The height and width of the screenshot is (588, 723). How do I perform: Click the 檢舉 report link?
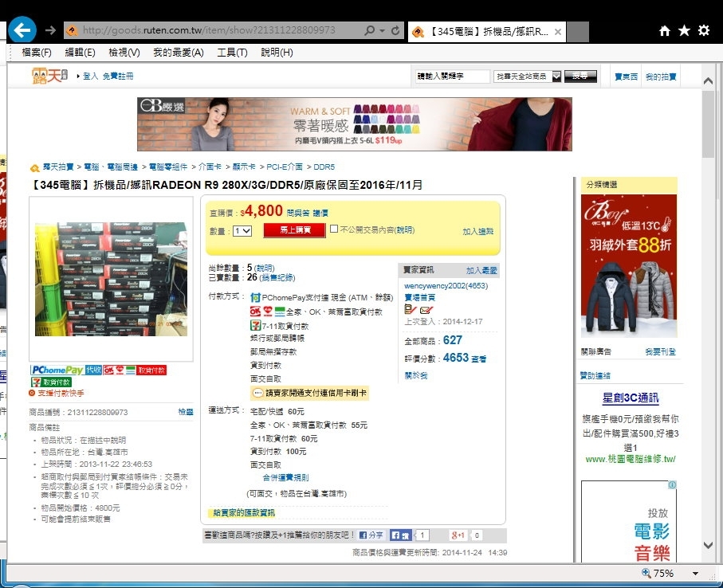186,412
